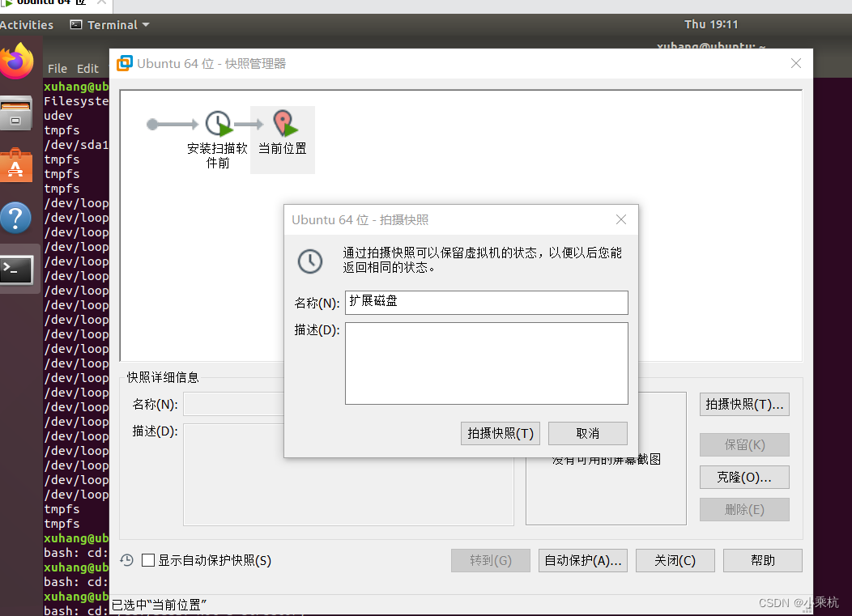The height and width of the screenshot is (616, 852).
Task: Click the 关闭(C) button
Action: (675, 561)
